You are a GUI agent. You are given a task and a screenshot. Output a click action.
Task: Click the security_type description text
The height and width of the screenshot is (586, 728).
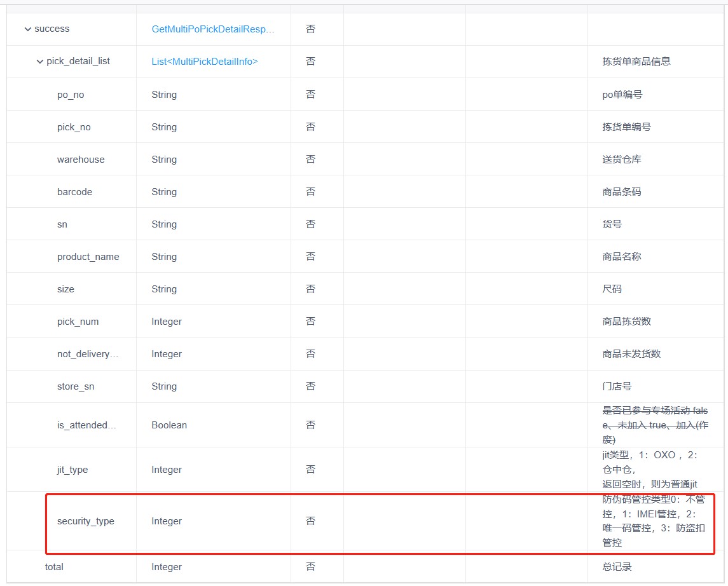653,521
